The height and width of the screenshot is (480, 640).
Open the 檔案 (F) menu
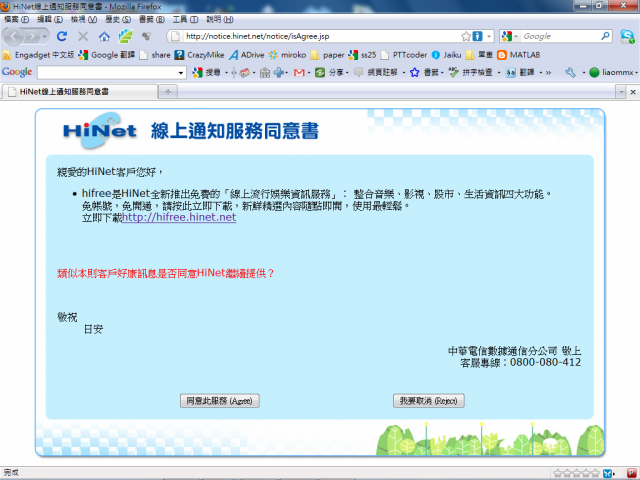(16, 19)
